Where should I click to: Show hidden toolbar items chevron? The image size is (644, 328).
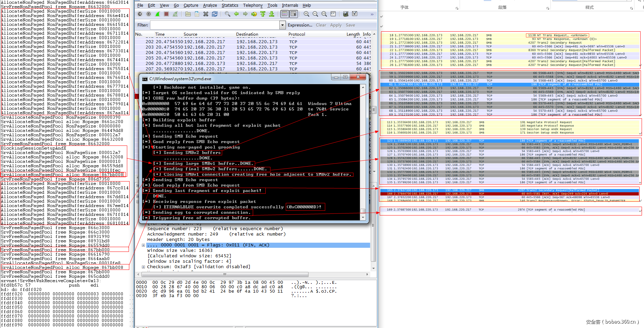tap(372, 14)
